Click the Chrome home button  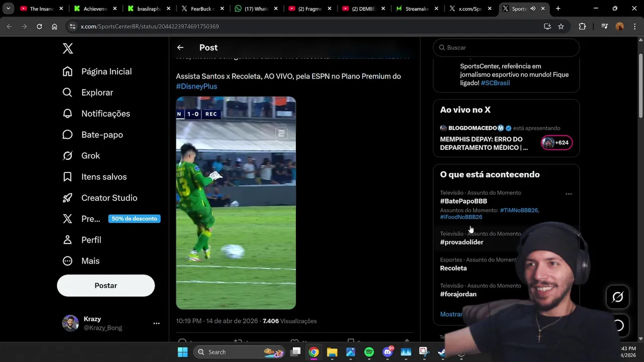54,26
